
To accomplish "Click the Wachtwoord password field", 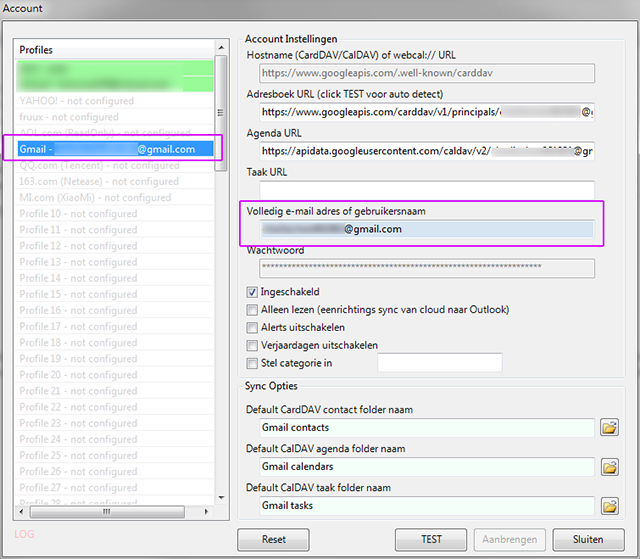I will click(427, 268).
